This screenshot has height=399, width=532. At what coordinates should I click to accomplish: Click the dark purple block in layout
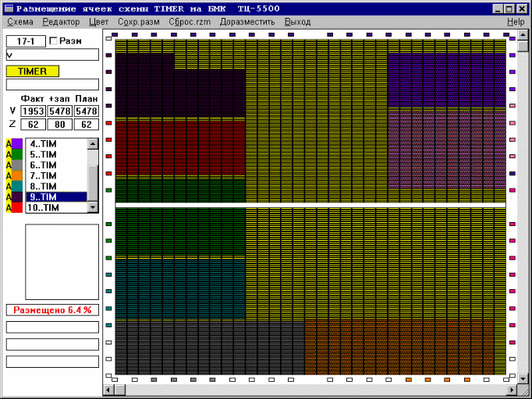coord(180,94)
